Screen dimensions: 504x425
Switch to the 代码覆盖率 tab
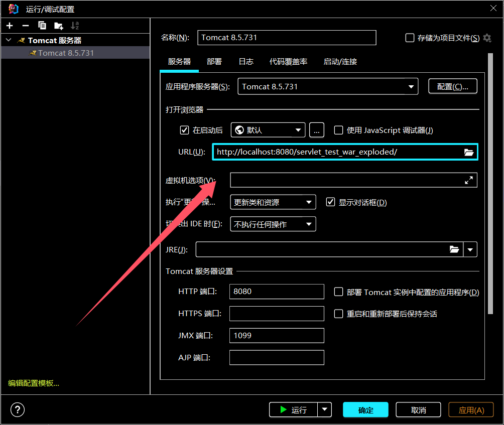288,62
